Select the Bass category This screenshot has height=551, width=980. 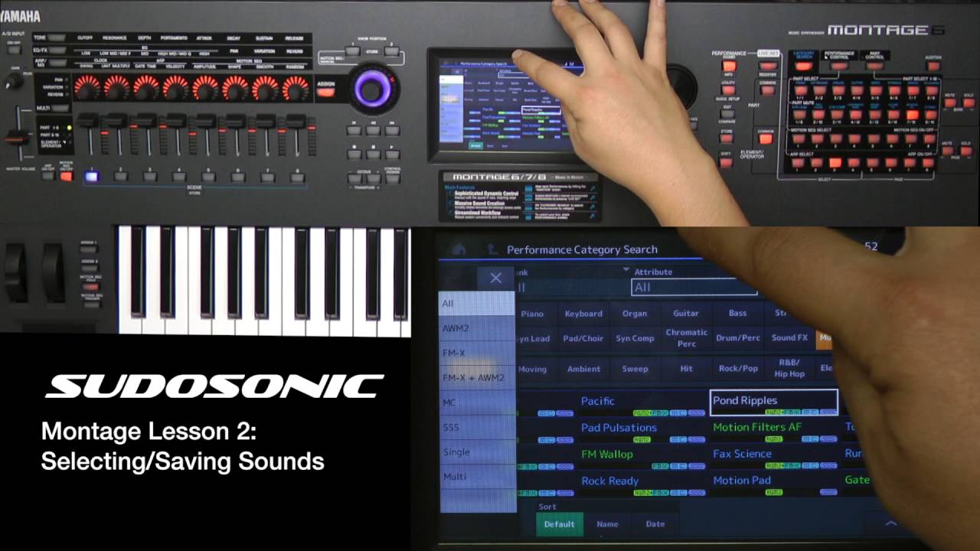coord(737,313)
